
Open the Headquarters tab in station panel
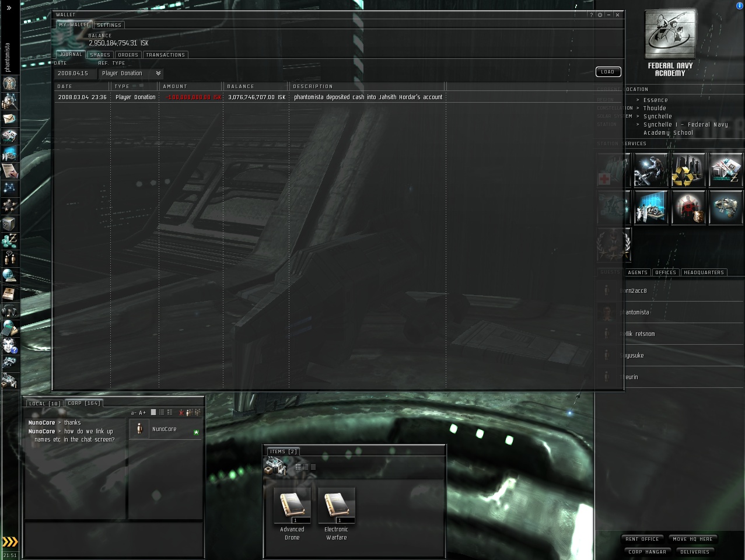[704, 272]
